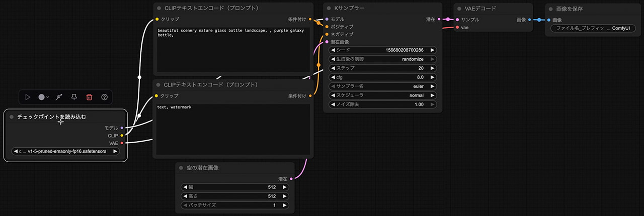Click the ファイル名_プレフィックス ComfyUI field
Image resolution: width=644 pixels, height=216 pixels.
[593, 29]
